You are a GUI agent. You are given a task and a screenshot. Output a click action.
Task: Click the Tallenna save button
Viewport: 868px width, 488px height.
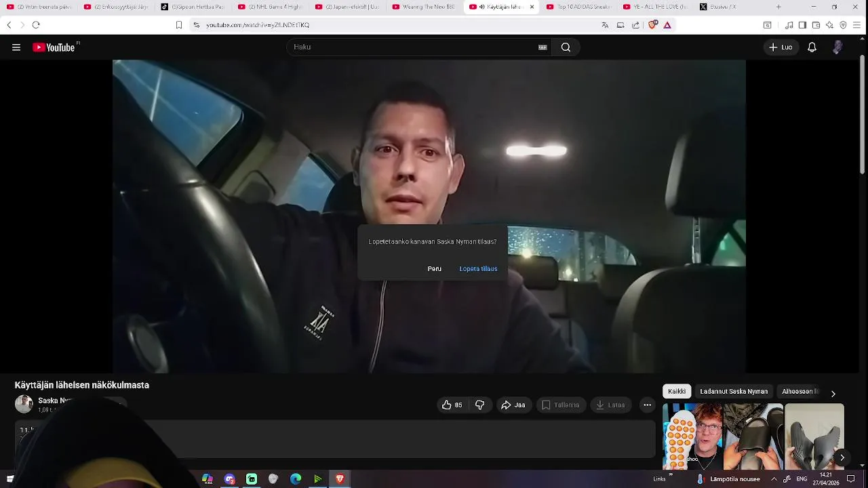(x=560, y=405)
